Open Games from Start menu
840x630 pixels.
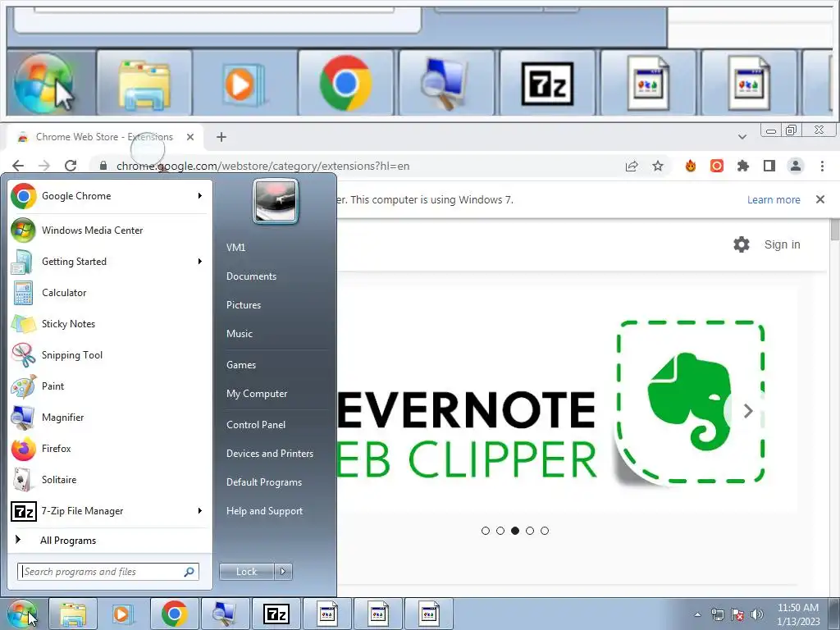pos(241,365)
